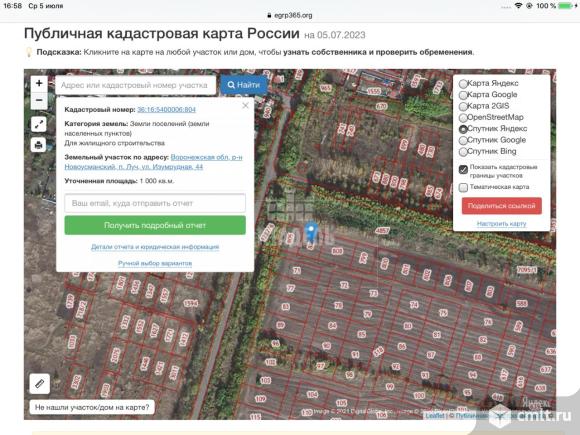Select Спутник Яндекс radio option
This screenshot has width=580, height=435.
(463, 129)
